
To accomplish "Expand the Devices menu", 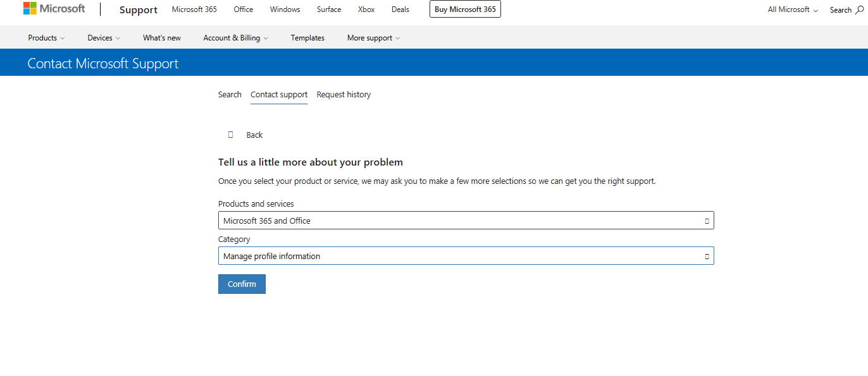I will 104,38.
